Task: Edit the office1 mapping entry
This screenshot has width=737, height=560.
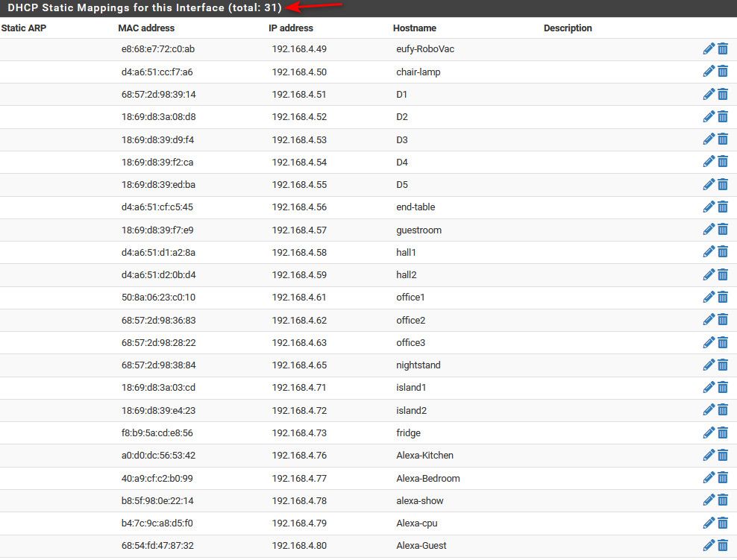Action: 709,297
